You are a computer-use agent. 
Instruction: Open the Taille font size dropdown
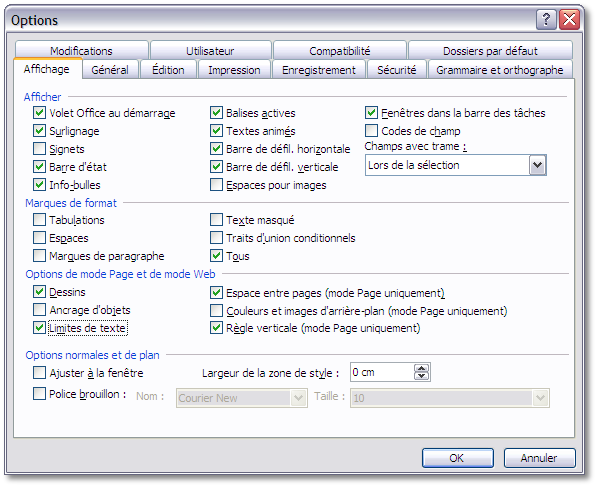[x=541, y=398]
